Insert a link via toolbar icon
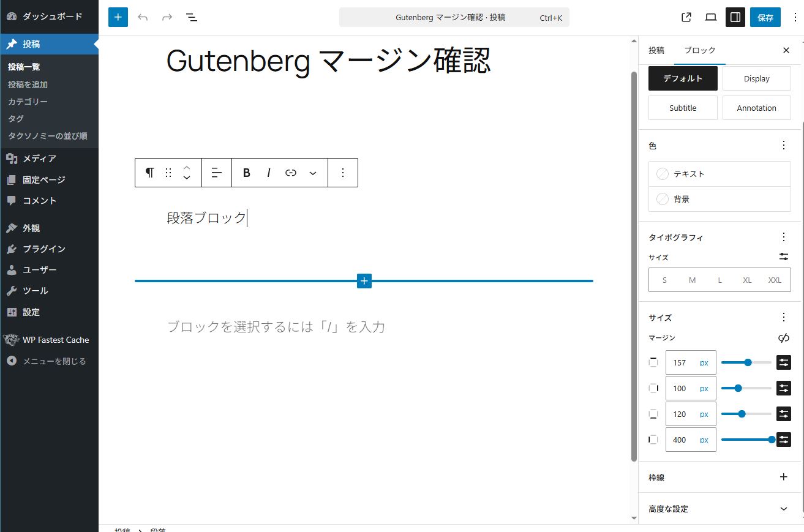The image size is (804, 532). pos(291,173)
